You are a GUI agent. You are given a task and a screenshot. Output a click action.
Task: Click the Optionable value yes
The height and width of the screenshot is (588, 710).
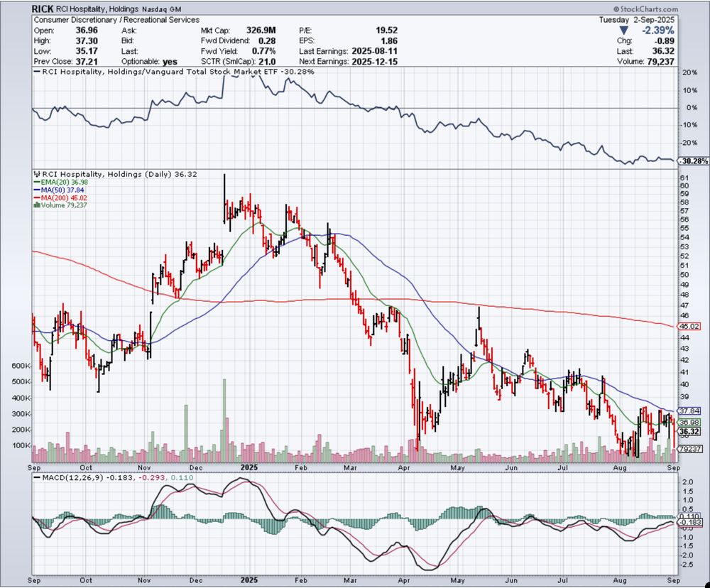tap(170, 62)
